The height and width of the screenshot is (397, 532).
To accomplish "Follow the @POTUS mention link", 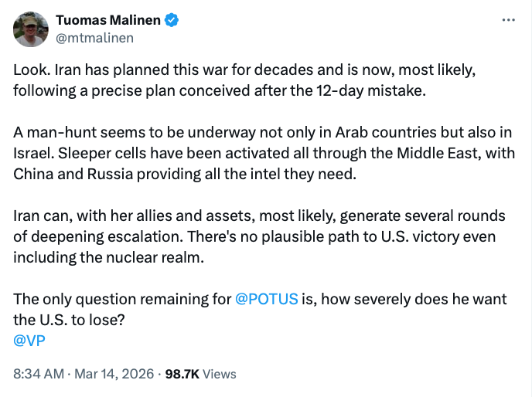I will [266, 299].
